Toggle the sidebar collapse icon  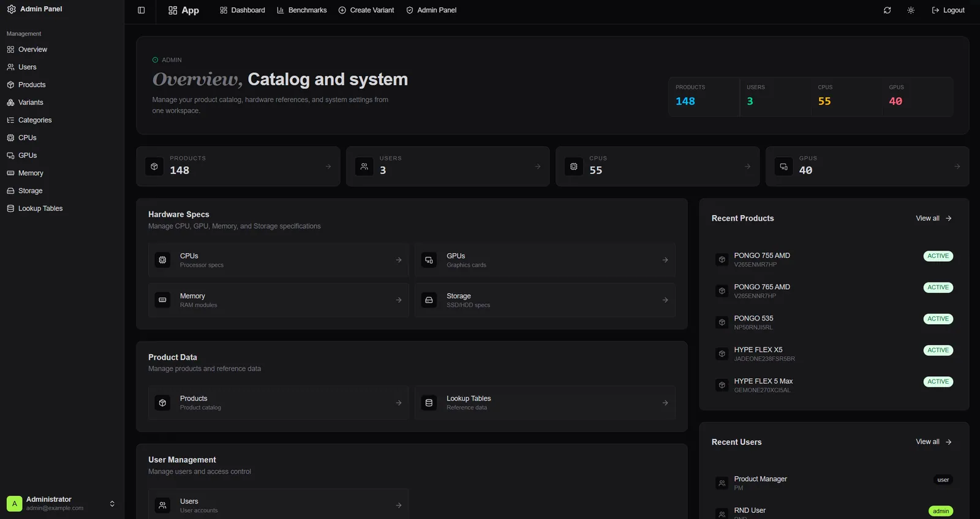141,10
